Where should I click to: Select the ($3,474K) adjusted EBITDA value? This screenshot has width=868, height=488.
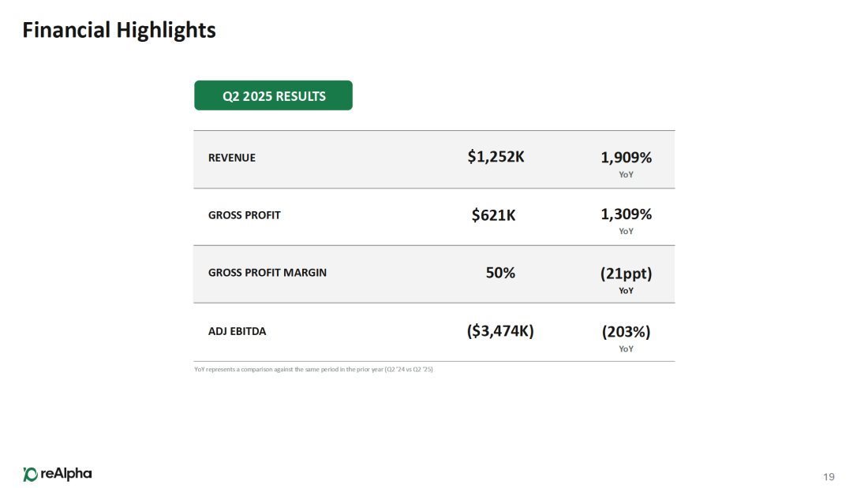tap(500, 331)
